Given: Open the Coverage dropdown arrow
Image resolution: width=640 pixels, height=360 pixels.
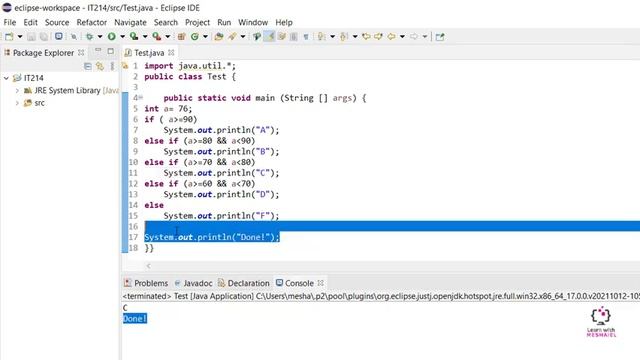Looking at the screenshot, I should (145, 37).
